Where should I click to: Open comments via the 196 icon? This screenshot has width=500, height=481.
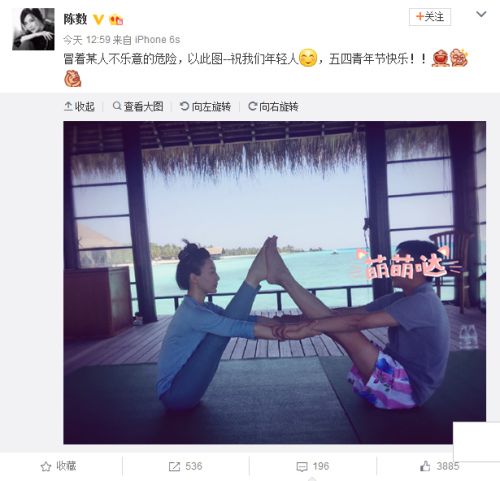pyautogui.click(x=313, y=466)
